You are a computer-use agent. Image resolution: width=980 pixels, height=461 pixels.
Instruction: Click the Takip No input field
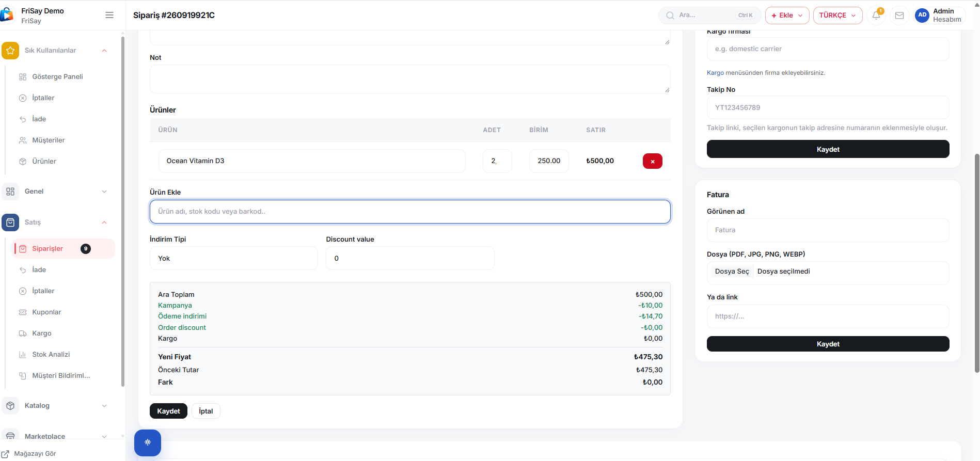828,108
